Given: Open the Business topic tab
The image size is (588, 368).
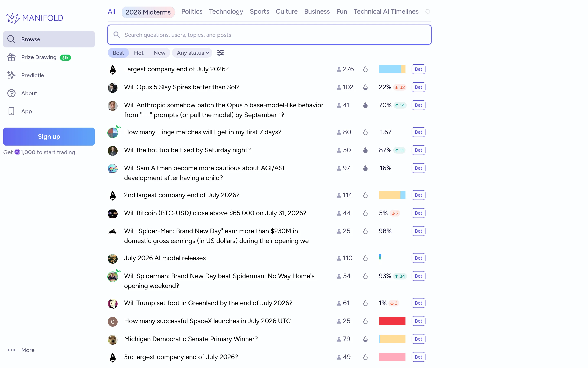Looking at the screenshot, I should (317, 11).
